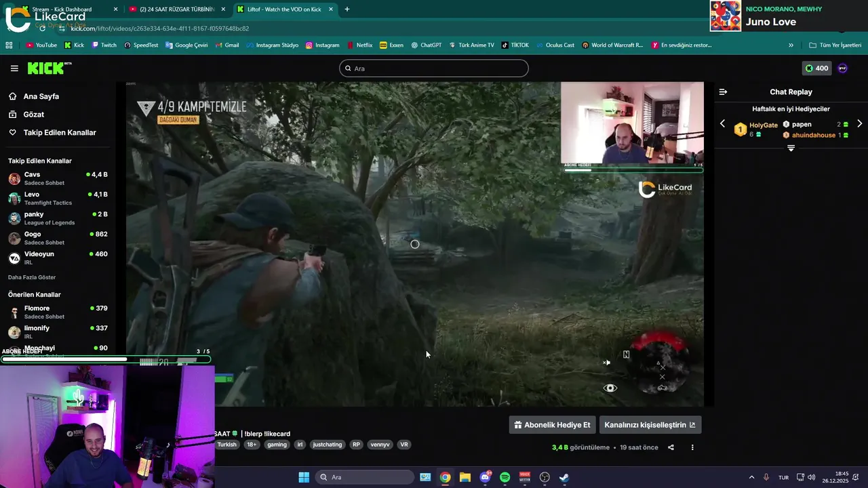Screen dimensions: 868x488
Task: Open the Levo channel in the sidebar
Action: 58,198
